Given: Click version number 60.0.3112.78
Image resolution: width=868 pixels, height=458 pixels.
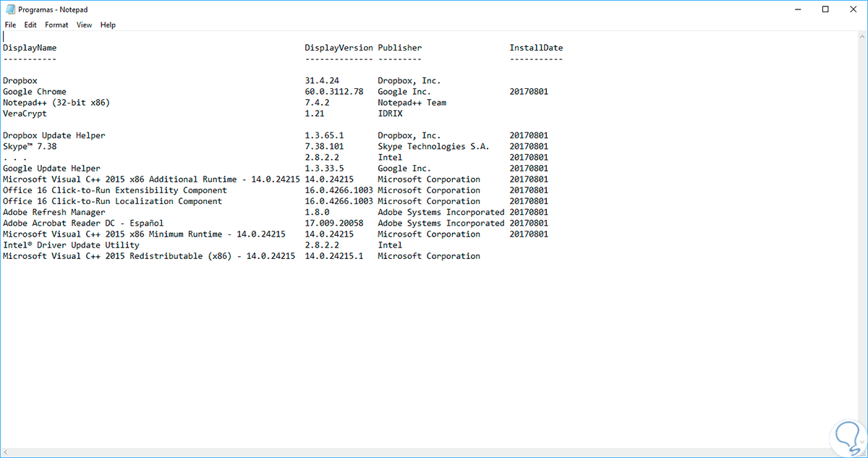Looking at the screenshot, I should 334,92.
